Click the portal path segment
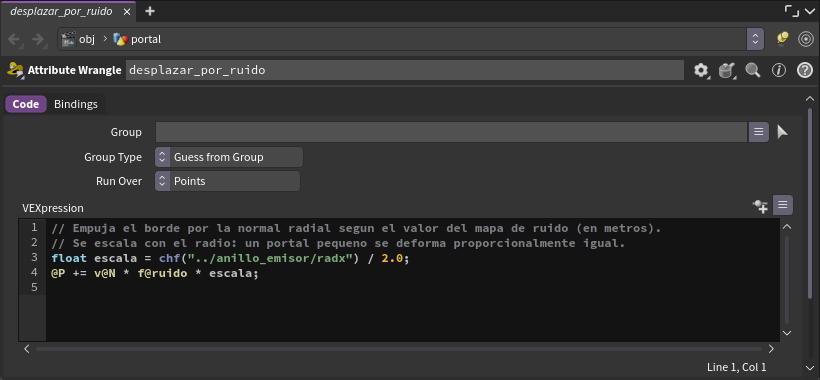 (x=137, y=39)
